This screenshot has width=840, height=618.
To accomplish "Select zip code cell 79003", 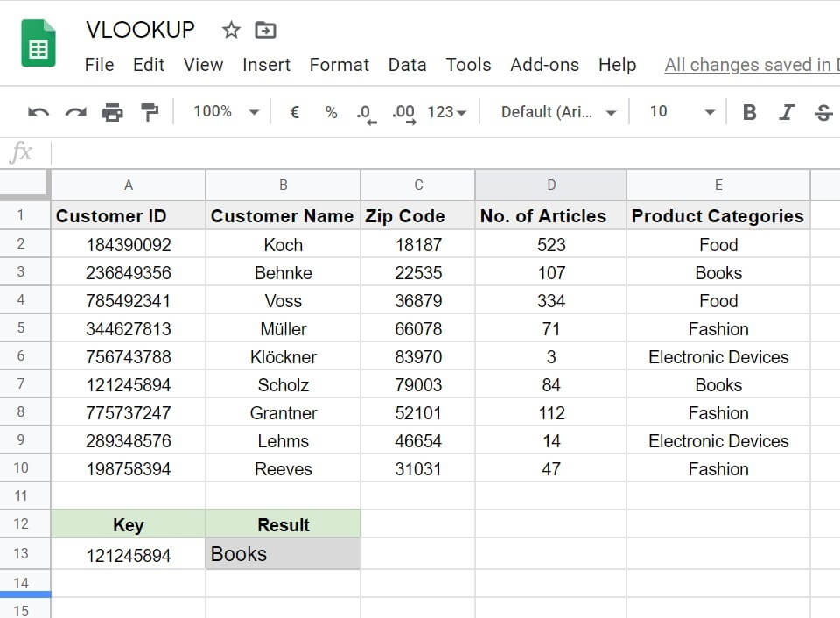I will click(418, 385).
